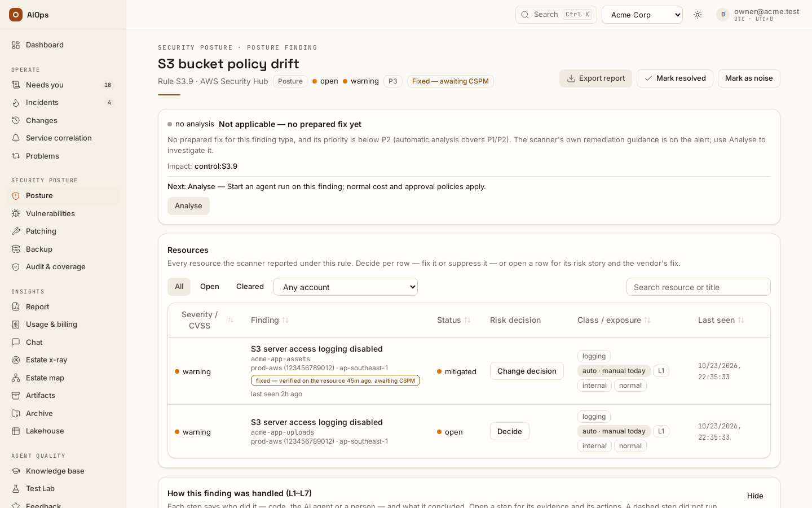Select the Open resources tab

tap(210, 287)
